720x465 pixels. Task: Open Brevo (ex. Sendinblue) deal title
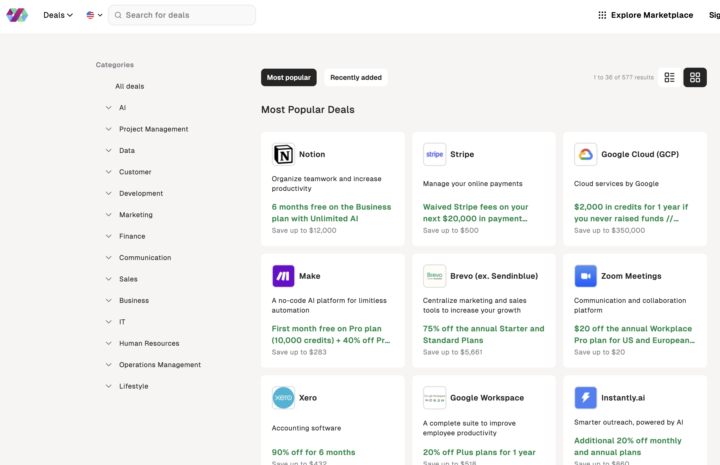coord(494,276)
